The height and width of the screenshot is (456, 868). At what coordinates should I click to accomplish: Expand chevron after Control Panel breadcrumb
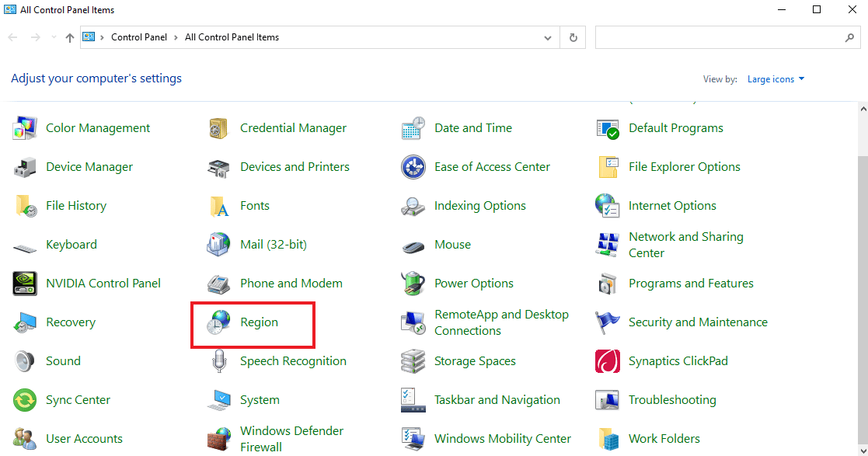176,37
